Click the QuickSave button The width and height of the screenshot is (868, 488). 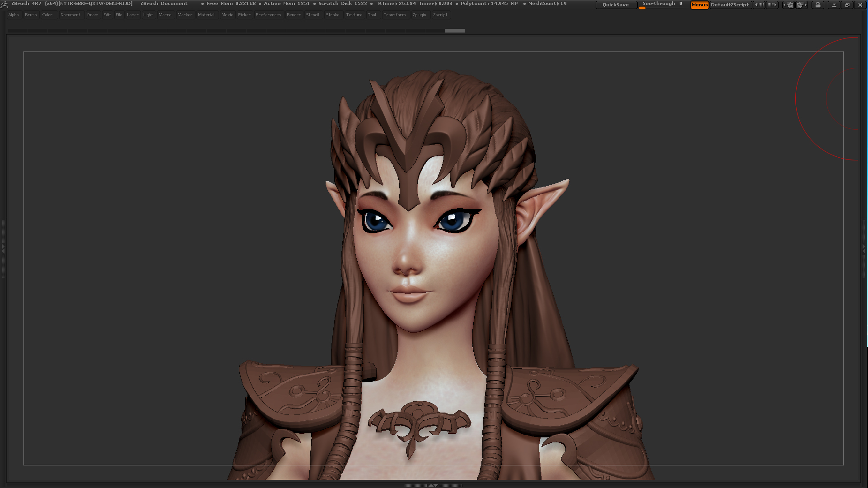click(x=616, y=5)
